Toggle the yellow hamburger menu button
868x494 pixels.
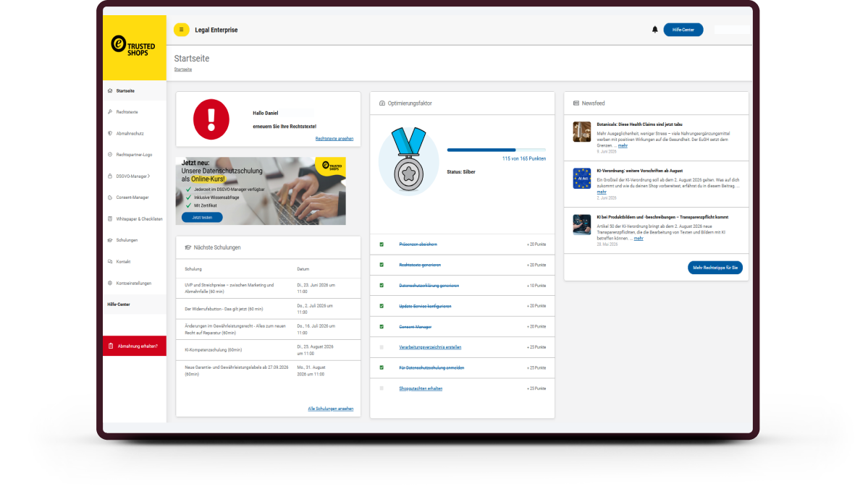(x=181, y=30)
